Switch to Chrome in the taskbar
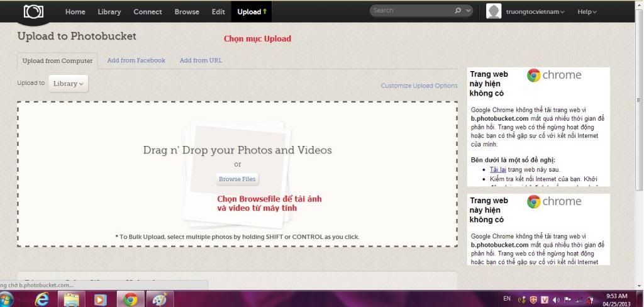This screenshot has width=644, height=307. coord(130,299)
